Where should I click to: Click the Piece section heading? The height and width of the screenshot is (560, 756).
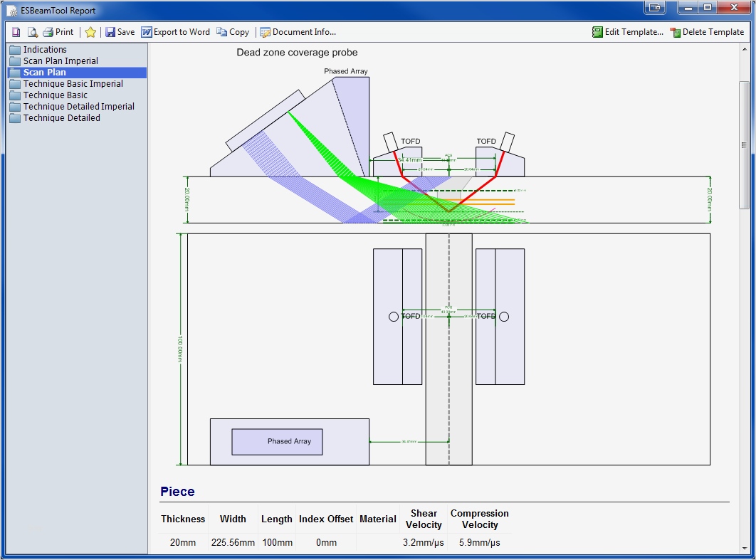(177, 492)
